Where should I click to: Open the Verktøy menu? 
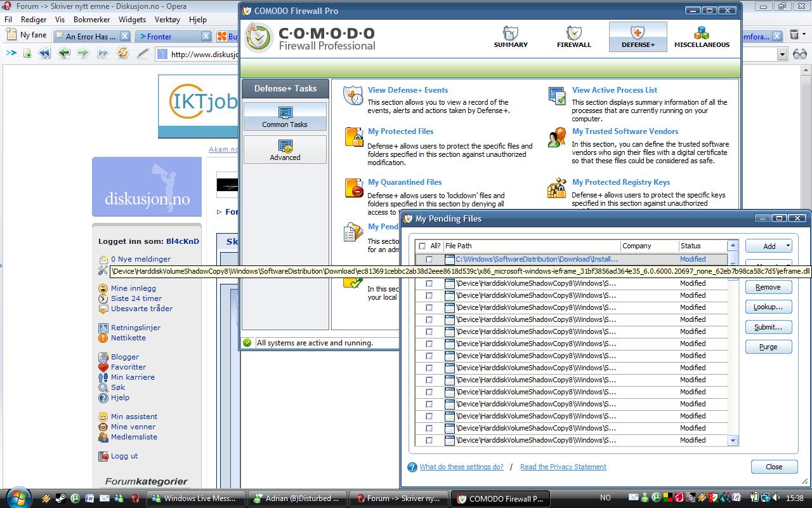[x=167, y=20]
